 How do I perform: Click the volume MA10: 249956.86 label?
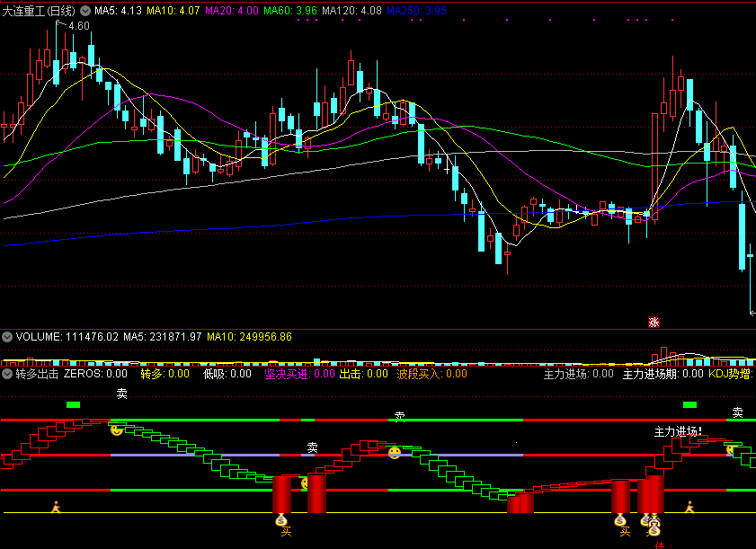coord(249,337)
